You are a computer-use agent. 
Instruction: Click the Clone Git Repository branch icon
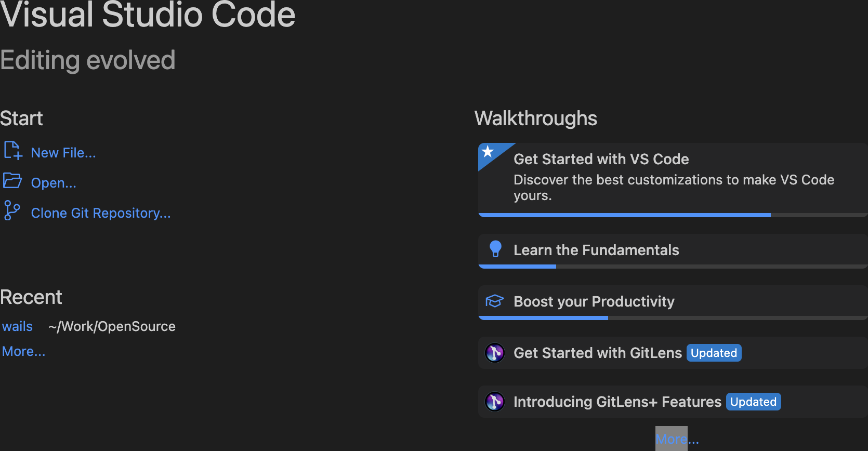tap(11, 211)
